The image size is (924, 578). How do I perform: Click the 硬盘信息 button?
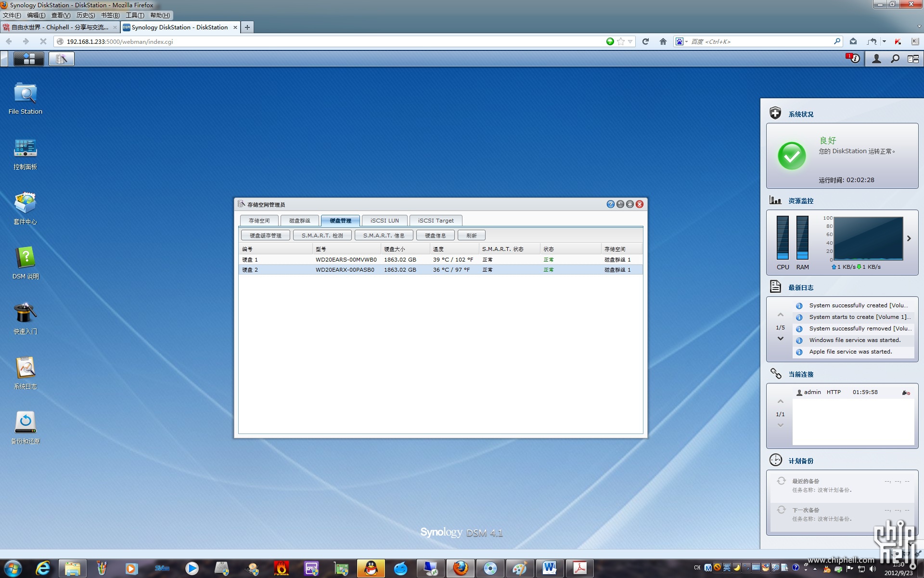[x=436, y=236]
